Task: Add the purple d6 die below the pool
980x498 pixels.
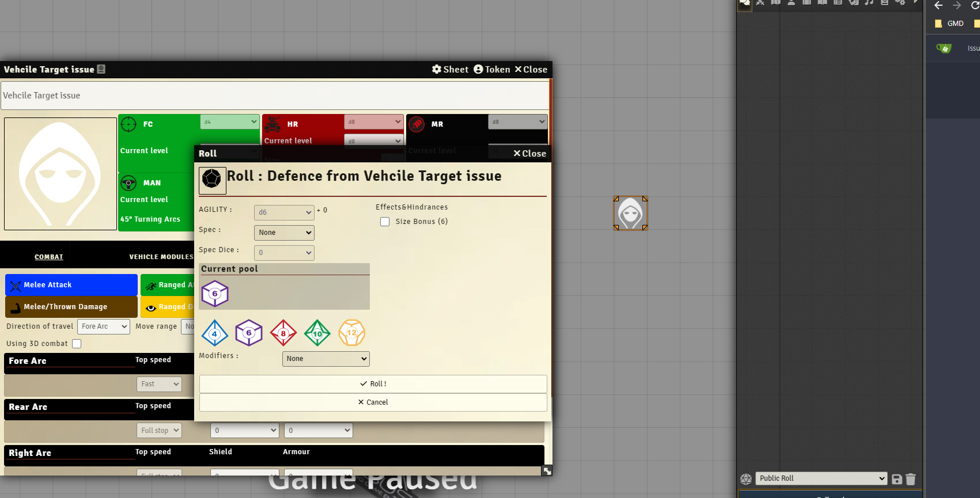Action: pyautogui.click(x=249, y=333)
